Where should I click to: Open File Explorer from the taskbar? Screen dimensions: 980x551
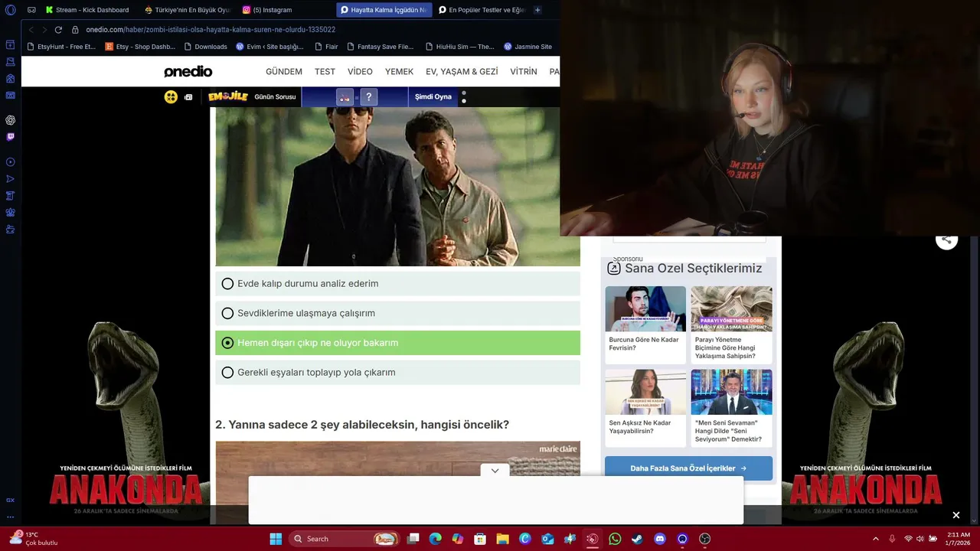tap(503, 539)
